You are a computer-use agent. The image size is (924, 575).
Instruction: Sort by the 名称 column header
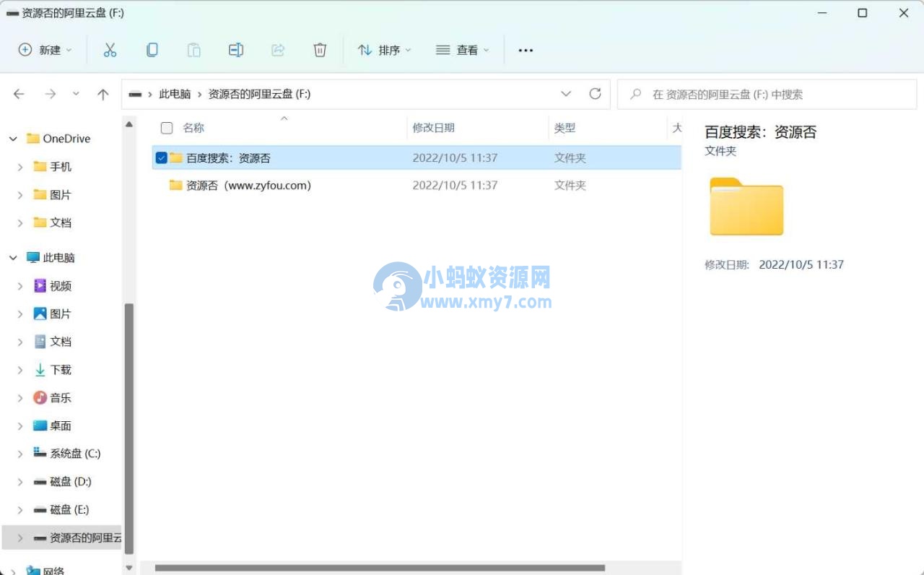click(193, 128)
